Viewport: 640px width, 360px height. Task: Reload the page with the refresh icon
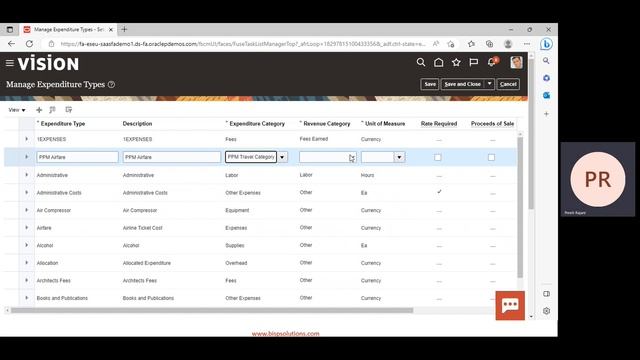coord(29,44)
